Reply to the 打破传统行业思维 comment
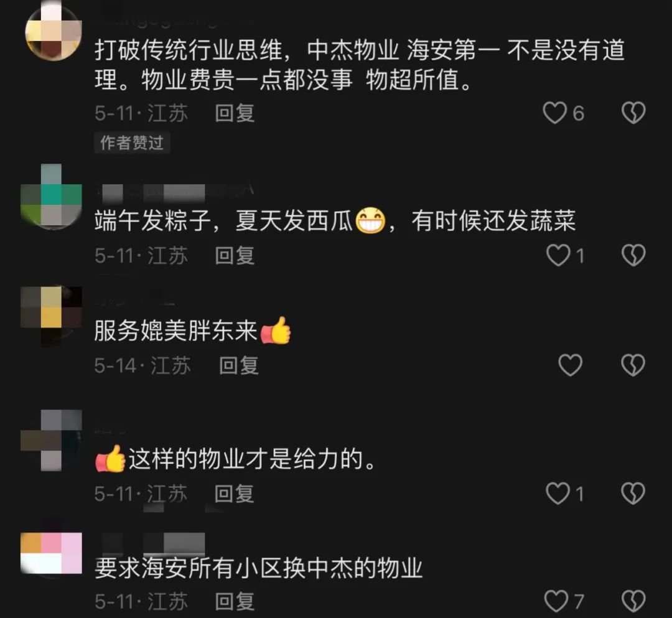Screen dimensions: 672x618 pos(235,113)
